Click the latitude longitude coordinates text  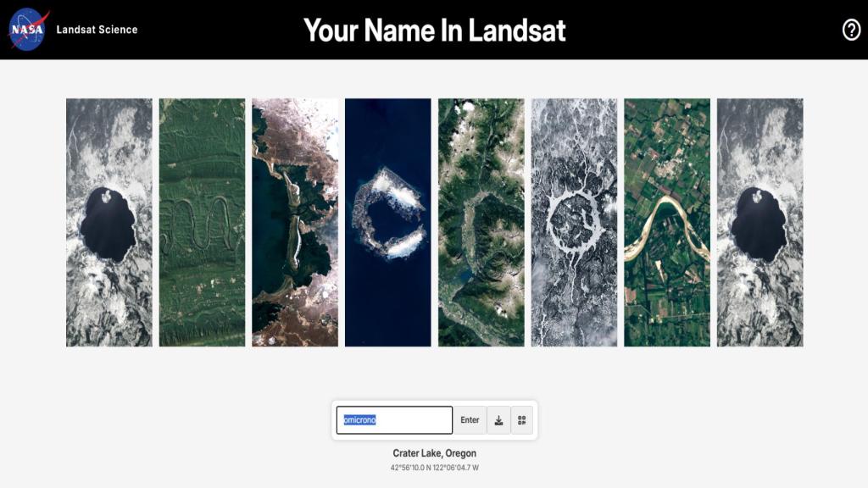coord(435,468)
